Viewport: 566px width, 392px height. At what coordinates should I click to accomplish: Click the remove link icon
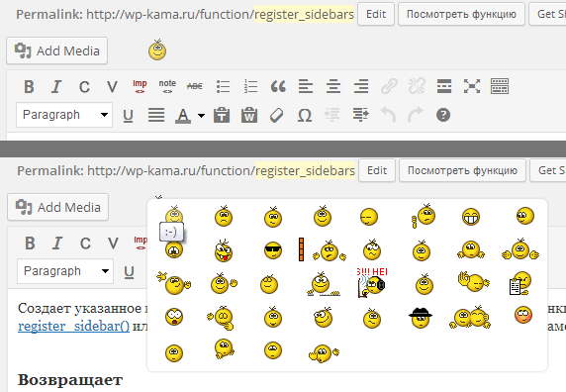click(417, 87)
